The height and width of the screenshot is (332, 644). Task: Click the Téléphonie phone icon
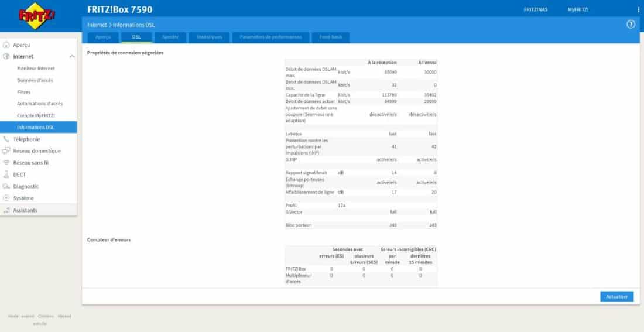tap(6, 139)
